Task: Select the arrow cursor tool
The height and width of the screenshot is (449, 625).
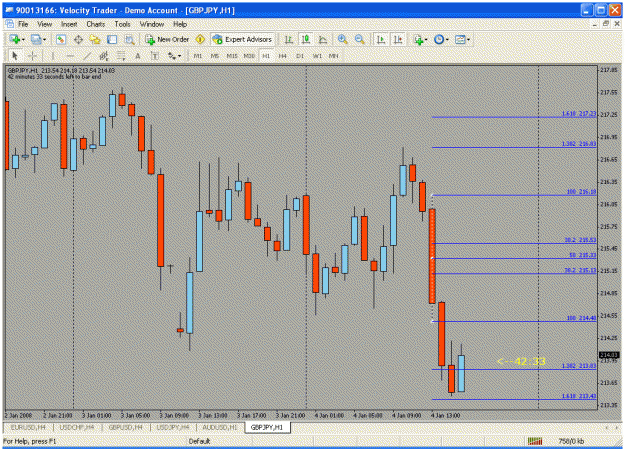Action: click(x=15, y=56)
